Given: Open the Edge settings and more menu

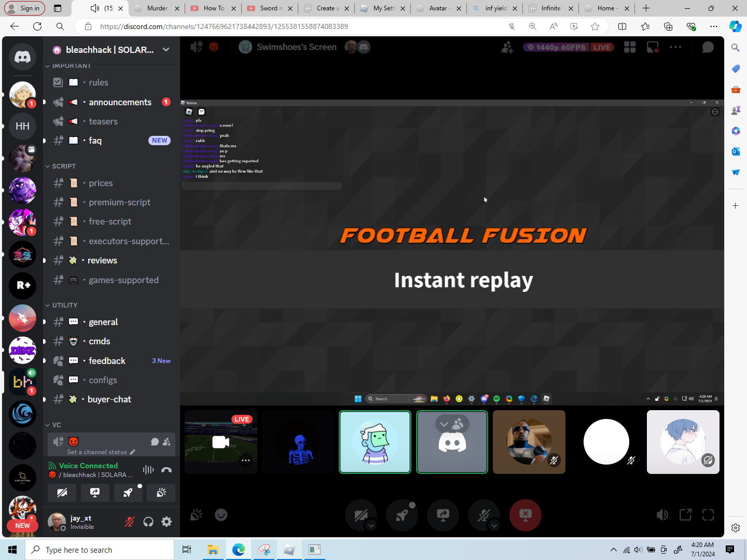Looking at the screenshot, I should [714, 26].
